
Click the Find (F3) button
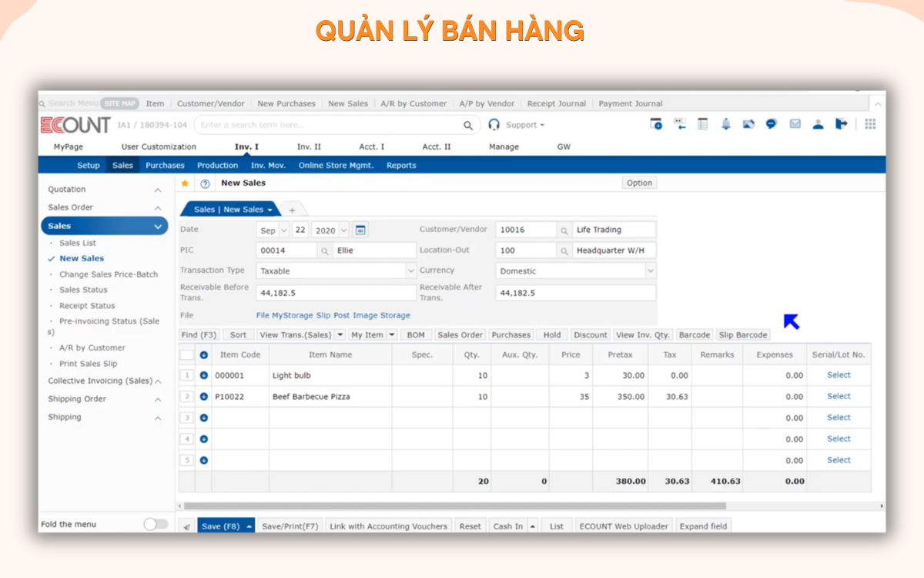point(199,335)
